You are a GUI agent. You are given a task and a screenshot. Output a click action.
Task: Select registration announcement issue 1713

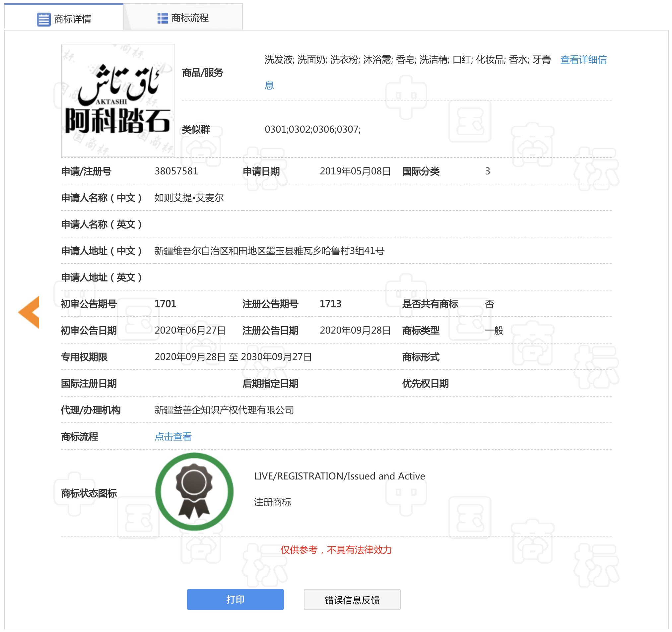click(331, 304)
